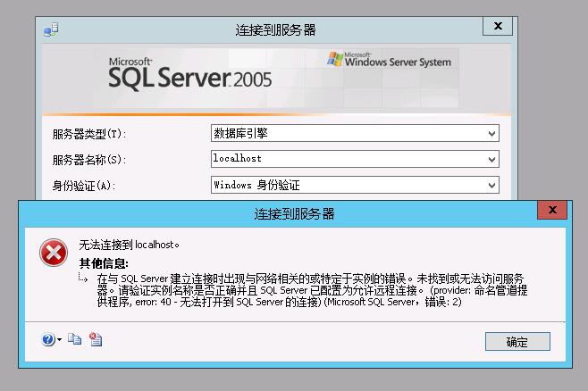
Task: Click the SQL Server 2005 logo banner
Action: 189,74
